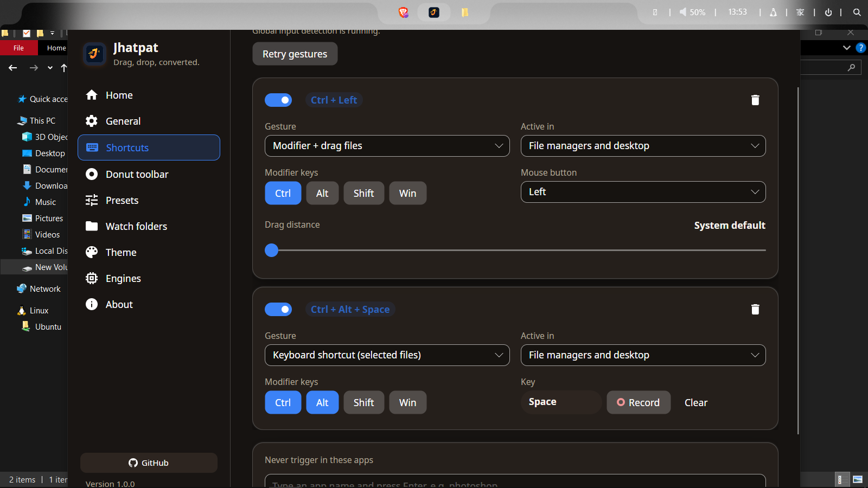Viewport: 868px width, 488px height.
Task: Open GitHub link in sidebar
Action: [149, 463]
